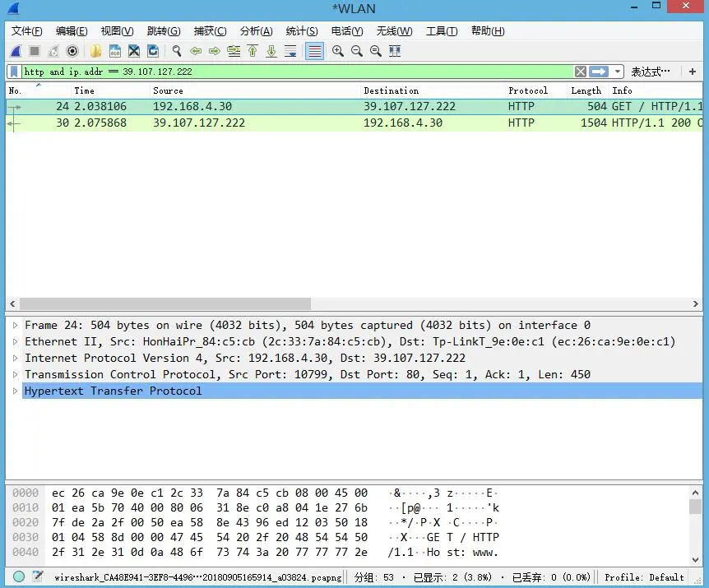Expand Ethernet II details
Screen dimensions: 709x588
15,341
